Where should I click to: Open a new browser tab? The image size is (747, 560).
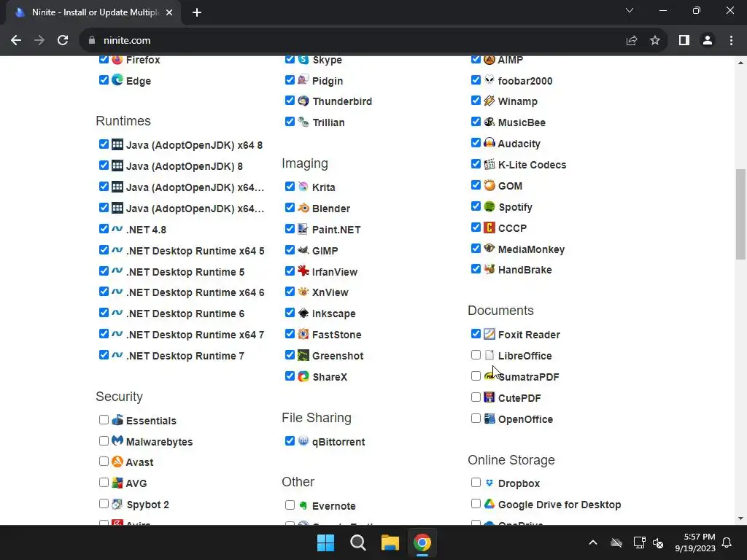tap(197, 12)
